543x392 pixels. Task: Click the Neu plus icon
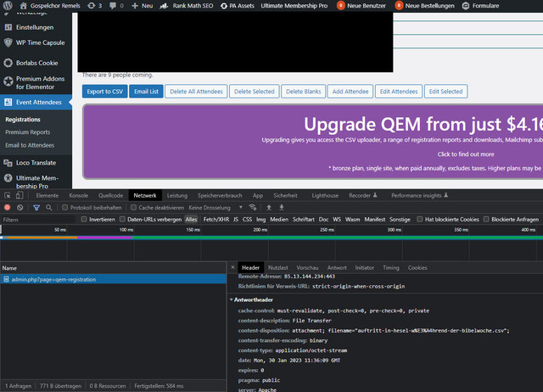[x=135, y=6]
